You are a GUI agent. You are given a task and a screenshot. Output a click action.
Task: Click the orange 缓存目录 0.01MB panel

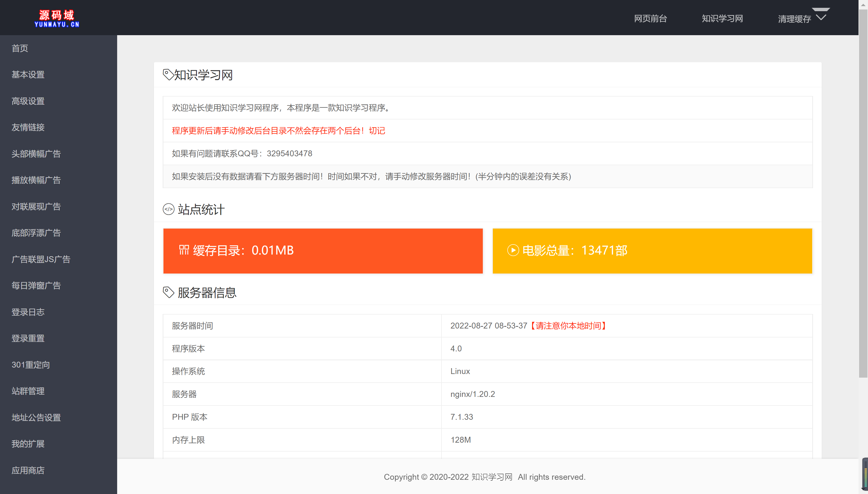322,251
